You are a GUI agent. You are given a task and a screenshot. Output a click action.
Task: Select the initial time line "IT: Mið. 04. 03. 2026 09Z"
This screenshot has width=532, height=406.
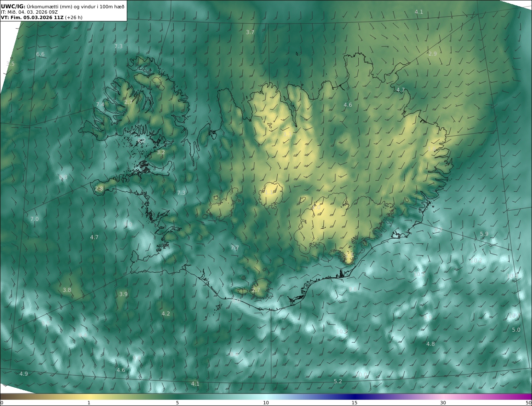tap(29, 12)
